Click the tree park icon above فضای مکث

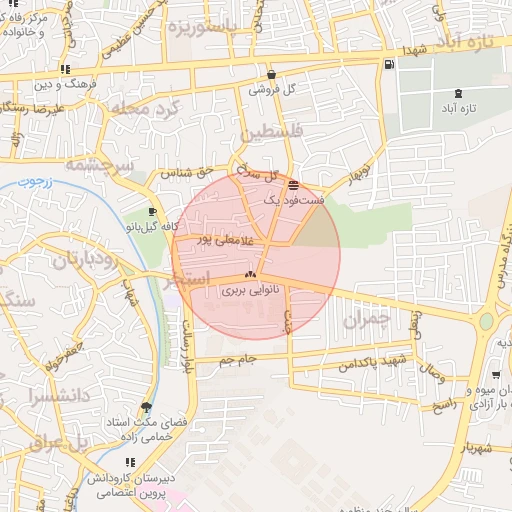[x=146, y=407]
